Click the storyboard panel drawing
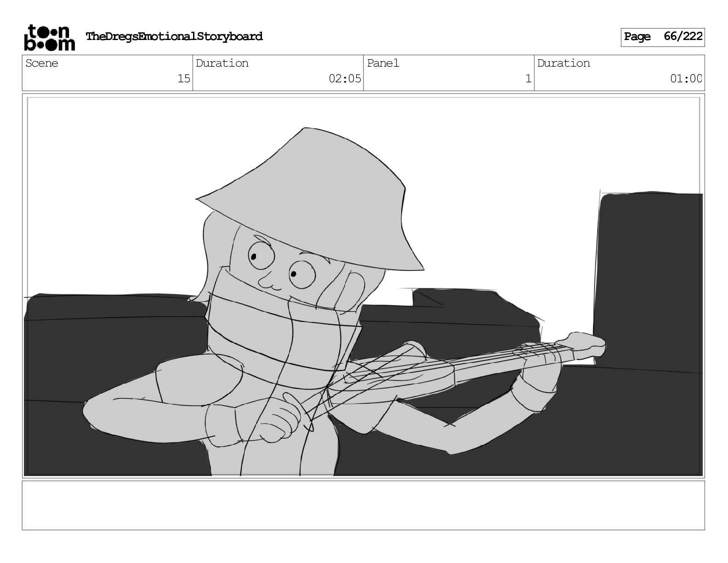728x563 pixels. tap(363, 286)
